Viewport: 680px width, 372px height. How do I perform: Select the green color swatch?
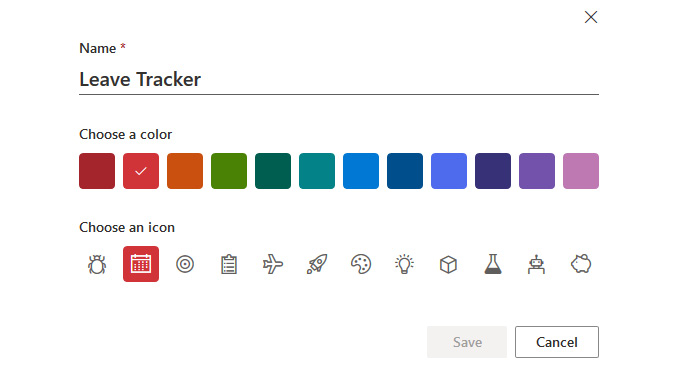229,171
